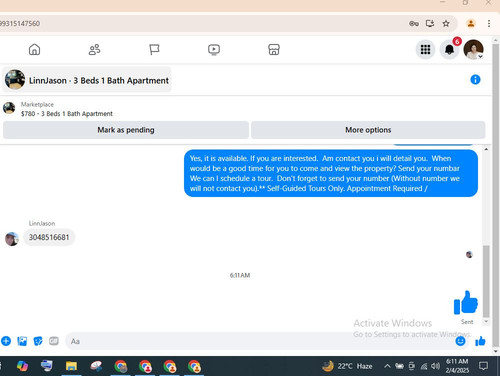
Task: Click LinnJason's avatar beside the phone number
Action: coord(12,239)
